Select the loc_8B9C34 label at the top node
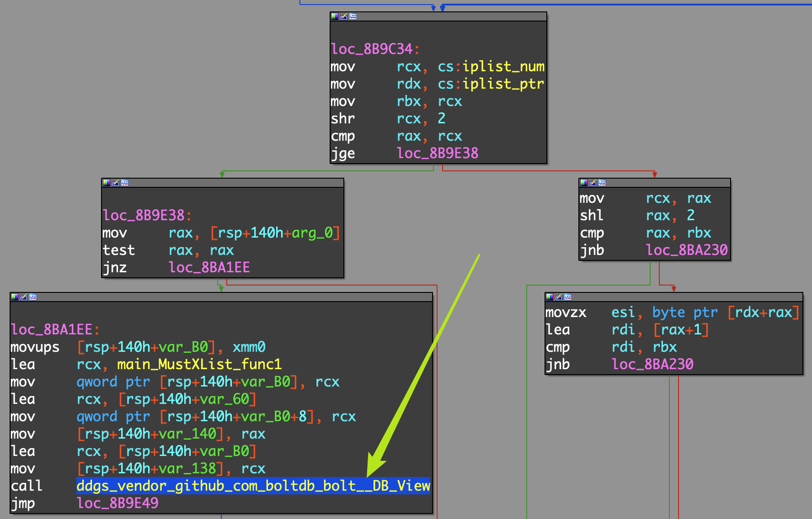 (375, 49)
